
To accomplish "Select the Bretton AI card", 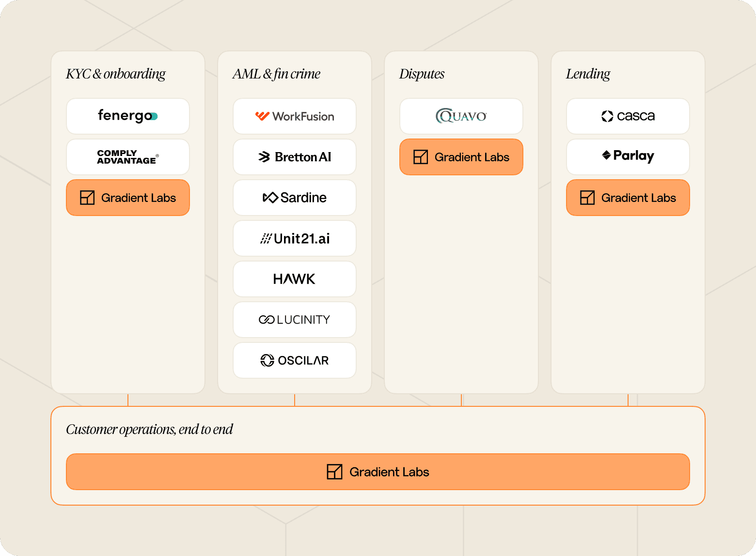I will pyautogui.click(x=295, y=157).
